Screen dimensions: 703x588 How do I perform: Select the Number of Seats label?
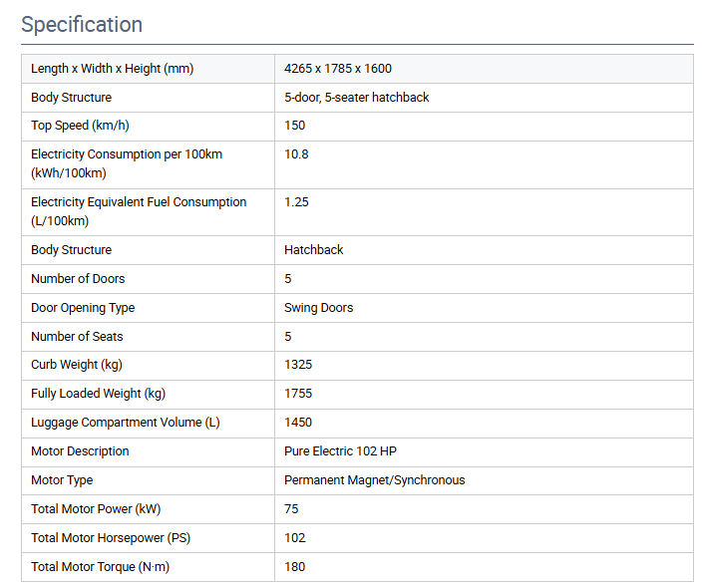77,337
